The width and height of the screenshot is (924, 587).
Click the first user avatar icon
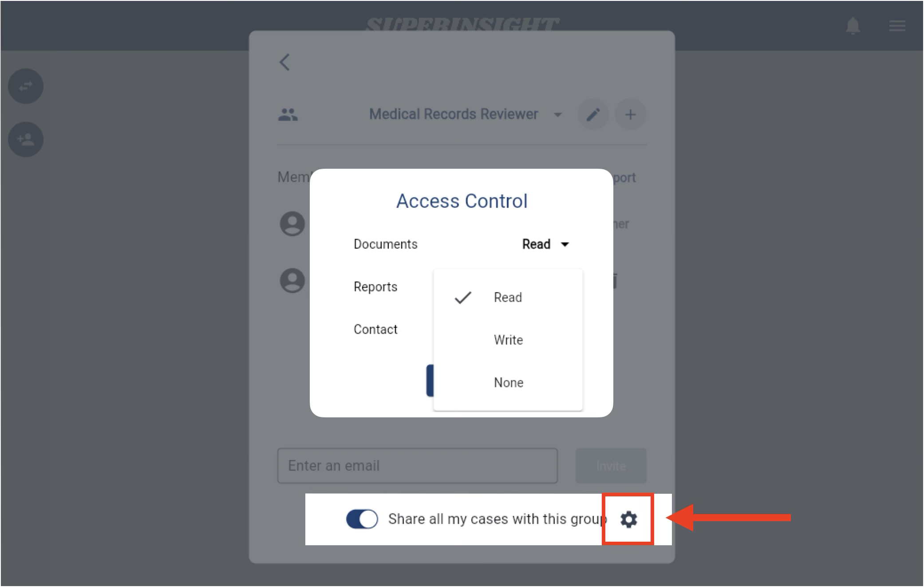click(292, 223)
